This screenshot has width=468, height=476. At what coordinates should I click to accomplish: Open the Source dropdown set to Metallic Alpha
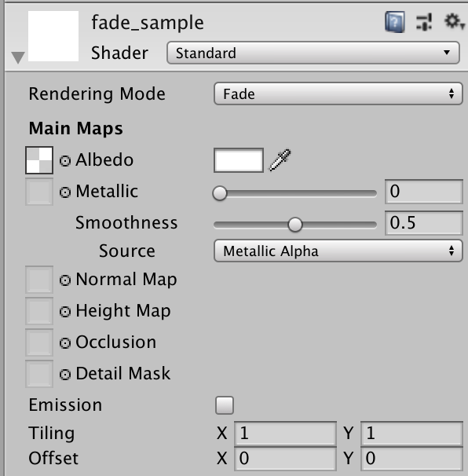click(338, 251)
